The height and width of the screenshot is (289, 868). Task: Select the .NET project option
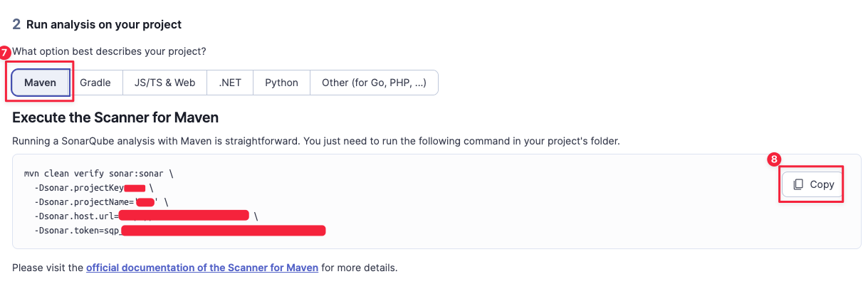tap(230, 83)
